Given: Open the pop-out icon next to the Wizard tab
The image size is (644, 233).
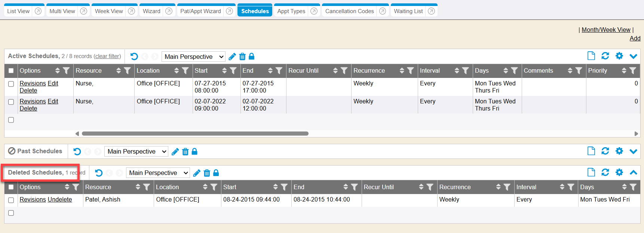Looking at the screenshot, I should 169,11.
